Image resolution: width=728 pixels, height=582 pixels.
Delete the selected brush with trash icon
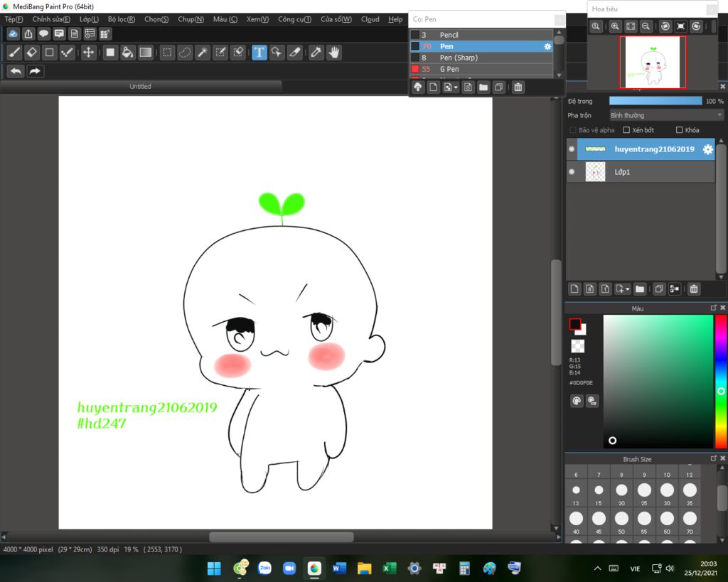pyautogui.click(x=518, y=87)
